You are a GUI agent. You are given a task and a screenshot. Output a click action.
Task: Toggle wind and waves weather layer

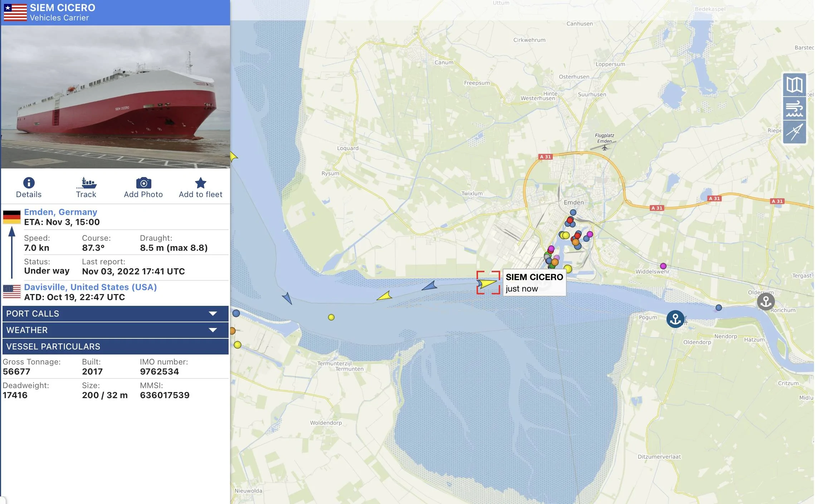794,108
